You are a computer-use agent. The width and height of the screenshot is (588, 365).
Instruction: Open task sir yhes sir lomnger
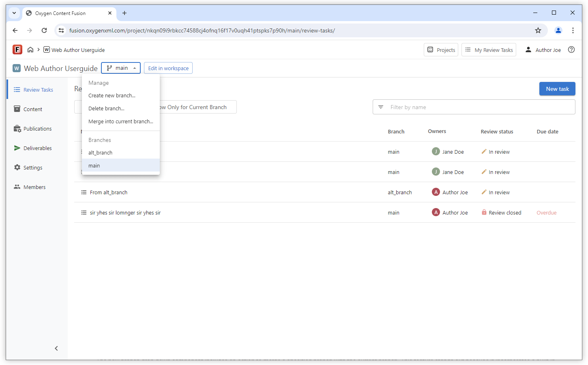pyautogui.click(x=125, y=213)
